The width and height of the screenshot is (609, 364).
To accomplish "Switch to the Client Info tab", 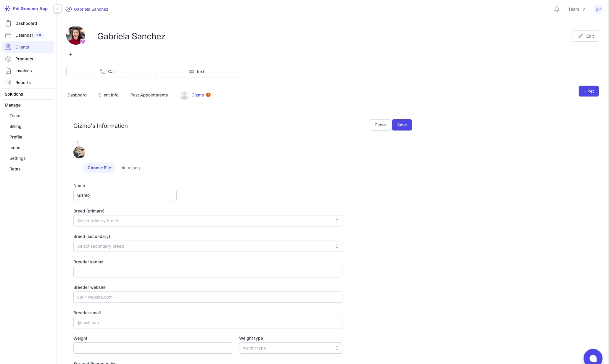I will (108, 95).
